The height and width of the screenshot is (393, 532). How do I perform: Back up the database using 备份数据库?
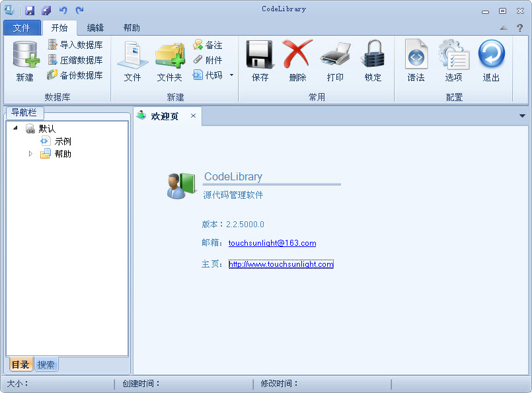pos(75,75)
